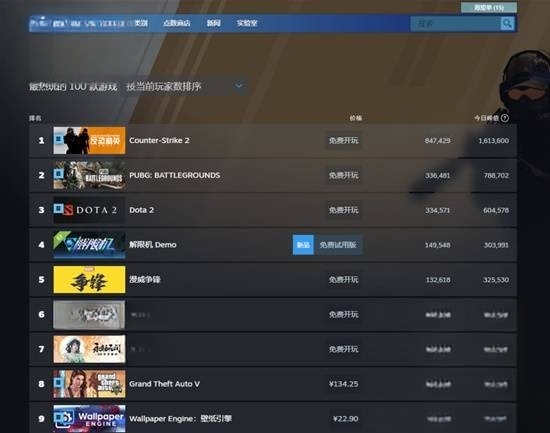Click the platform icon on PUBG thumbnail
Viewport: 550px width, 433px height.
(59, 174)
